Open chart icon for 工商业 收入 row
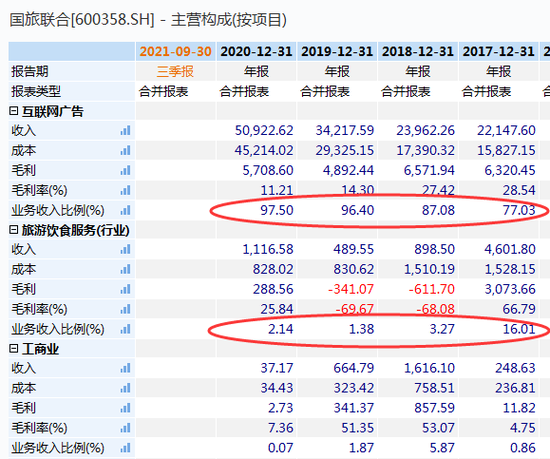This screenshot has width=550, height=459. (125, 368)
